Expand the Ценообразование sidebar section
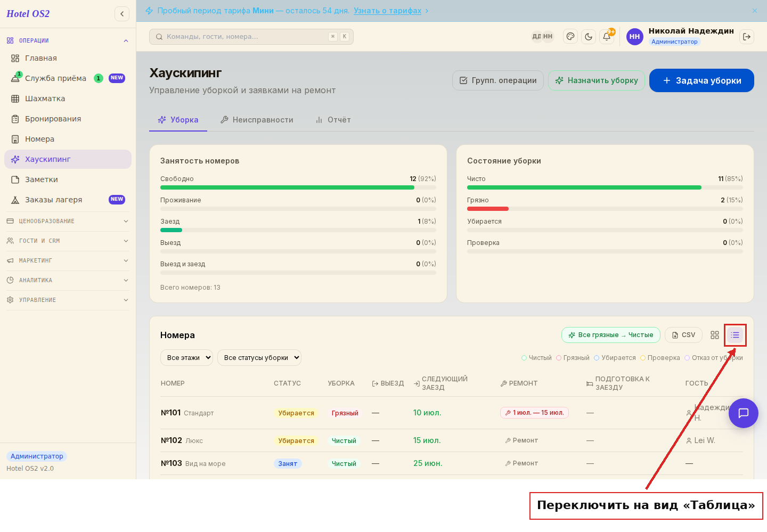Viewport: 767px width, 532px height. pyautogui.click(x=68, y=221)
